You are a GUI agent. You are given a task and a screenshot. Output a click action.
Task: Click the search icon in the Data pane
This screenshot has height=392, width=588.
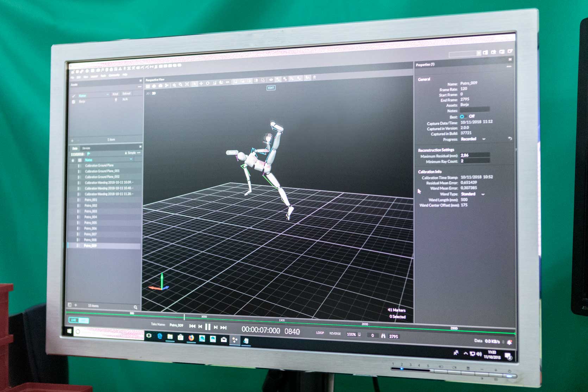click(135, 307)
